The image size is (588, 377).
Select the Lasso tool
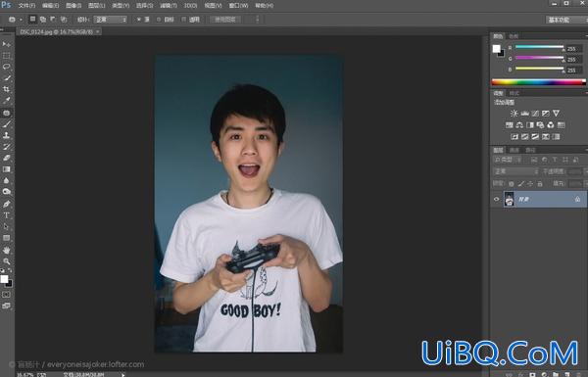pos(7,67)
